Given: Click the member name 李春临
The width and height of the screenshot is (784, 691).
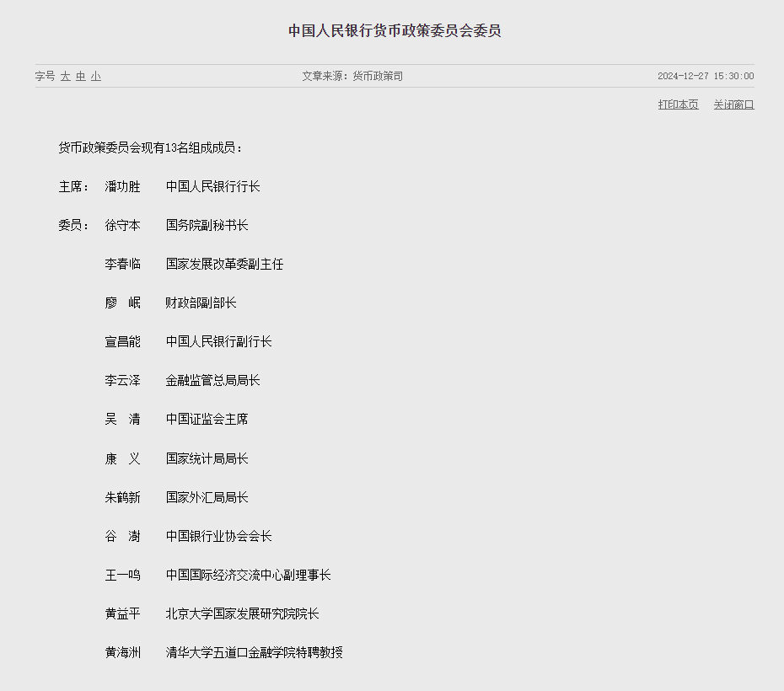Looking at the screenshot, I should coord(122,265).
